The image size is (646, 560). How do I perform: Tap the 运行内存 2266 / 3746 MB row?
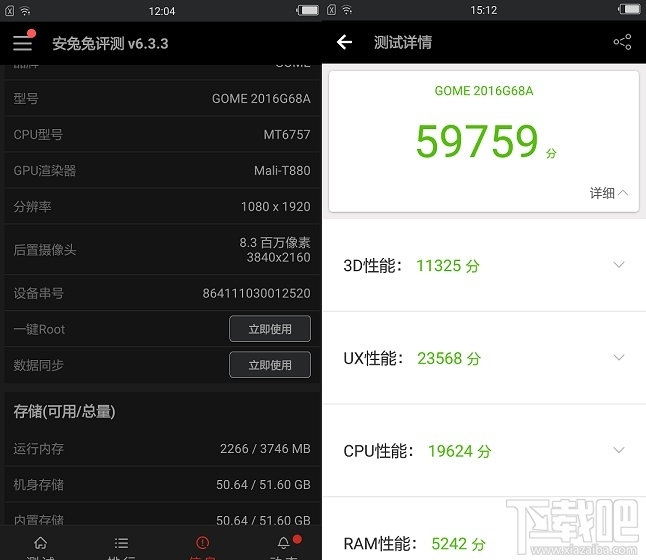162,448
